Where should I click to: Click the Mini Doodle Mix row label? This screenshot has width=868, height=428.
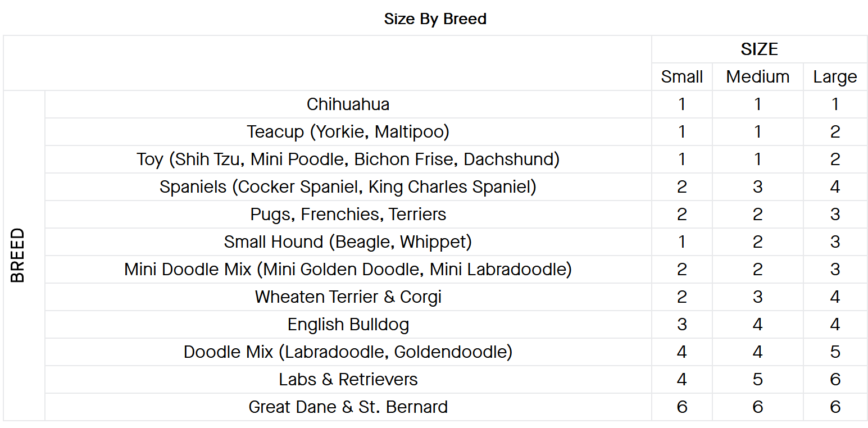click(348, 270)
